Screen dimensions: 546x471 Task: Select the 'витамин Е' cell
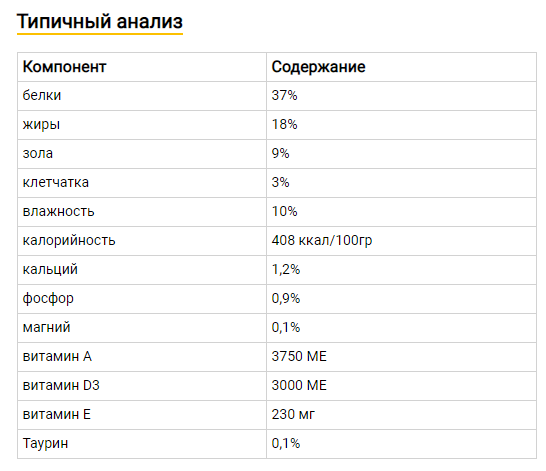(142, 415)
